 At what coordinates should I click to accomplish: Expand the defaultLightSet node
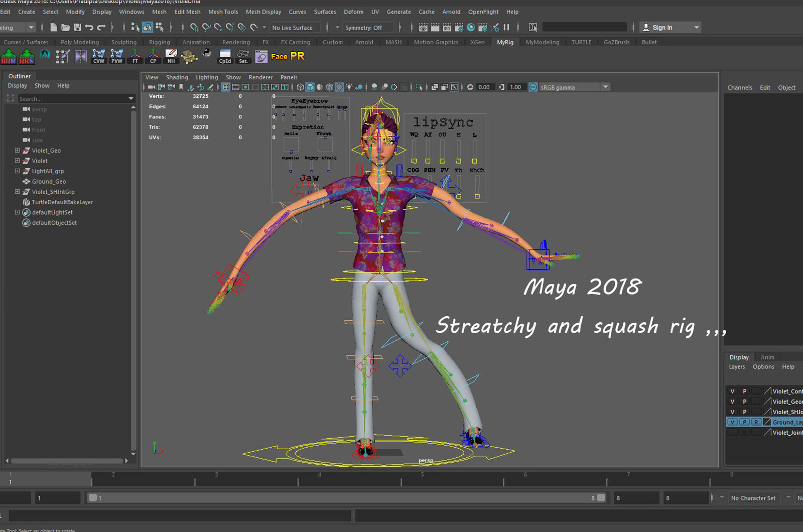click(x=18, y=212)
